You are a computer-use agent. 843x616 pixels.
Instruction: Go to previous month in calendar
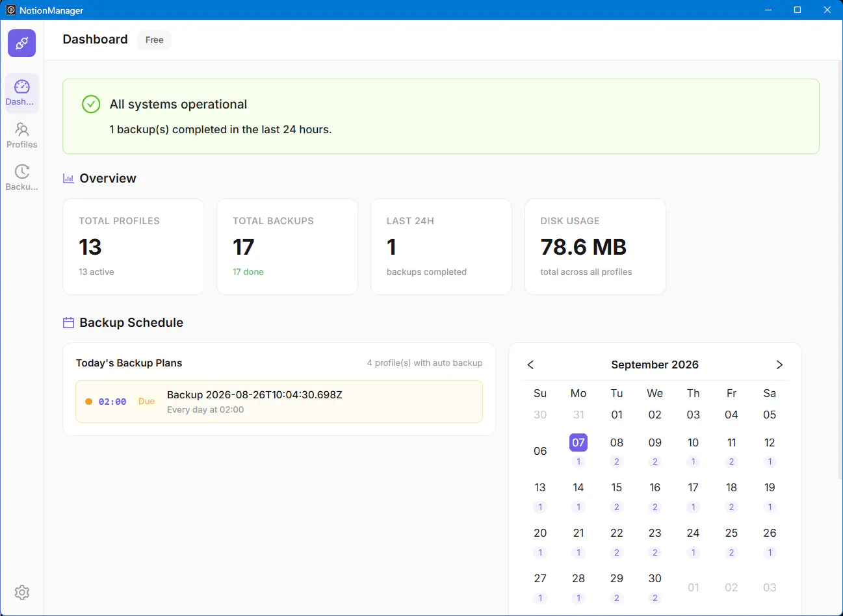click(x=530, y=365)
